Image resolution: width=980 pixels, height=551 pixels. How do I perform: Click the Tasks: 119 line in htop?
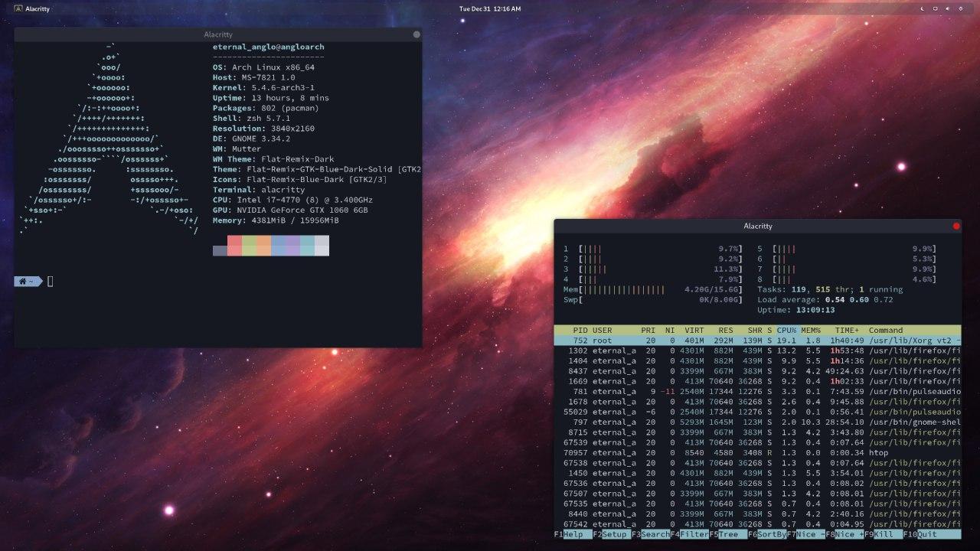(830, 289)
